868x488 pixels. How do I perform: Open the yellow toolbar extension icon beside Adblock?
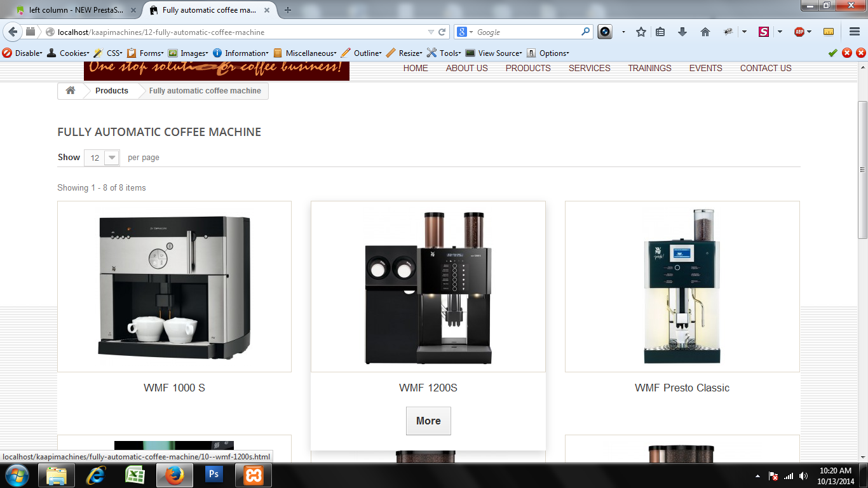coord(829,32)
